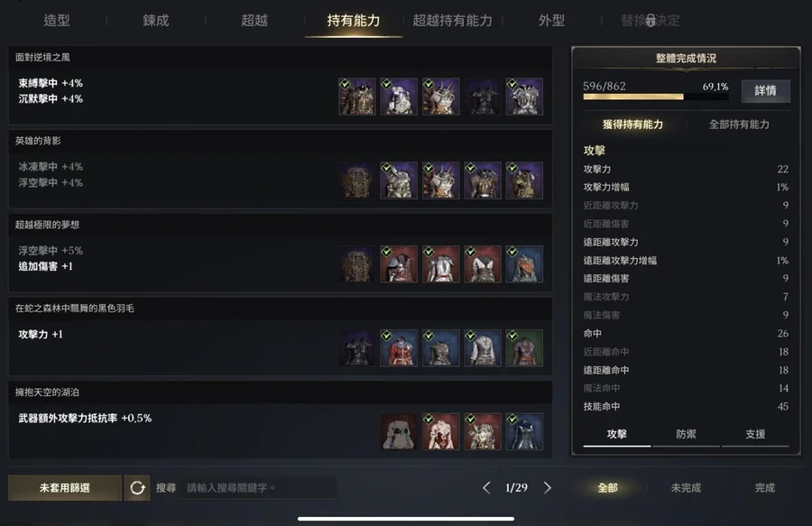
Task: Switch to the 超越持有能力 tab
Action: pyautogui.click(x=452, y=21)
